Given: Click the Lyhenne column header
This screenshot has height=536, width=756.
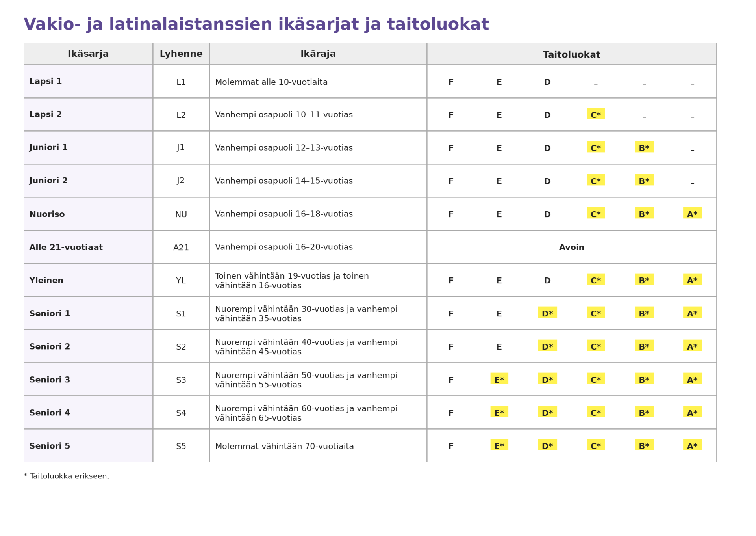Looking at the screenshot, I should (x=181, y=54).
